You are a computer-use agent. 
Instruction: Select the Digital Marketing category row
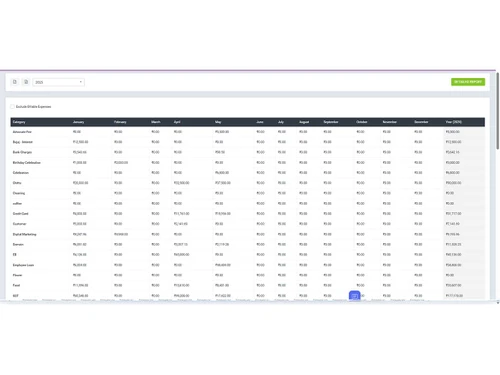coord(248,234)
